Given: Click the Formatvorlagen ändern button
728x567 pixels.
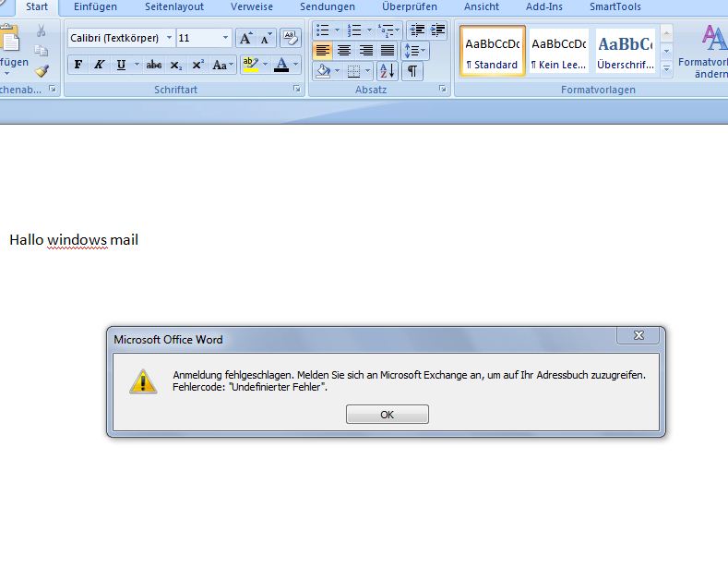Looking at the screenshot, I should pos(703,52).
